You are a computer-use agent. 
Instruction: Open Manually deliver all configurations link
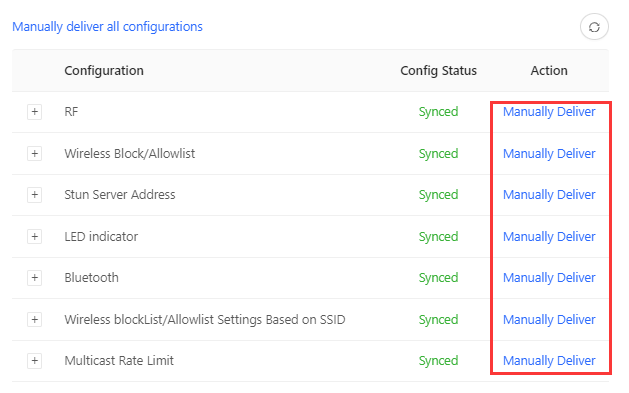tap(108, 26)
